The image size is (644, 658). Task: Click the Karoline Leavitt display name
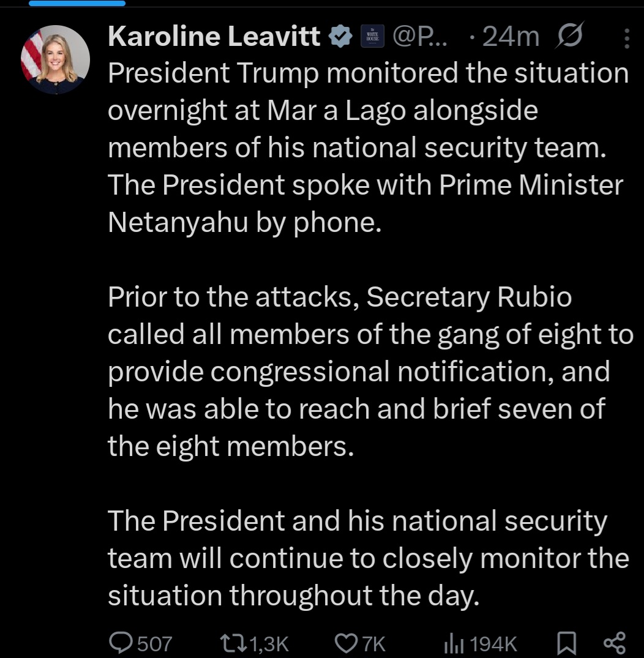214,38
